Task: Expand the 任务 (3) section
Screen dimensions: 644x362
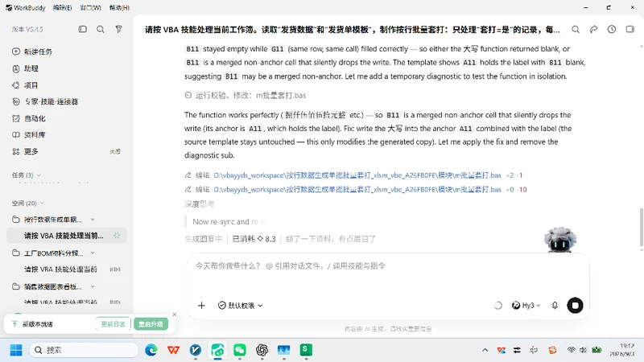Action: (x=27, y=175)
